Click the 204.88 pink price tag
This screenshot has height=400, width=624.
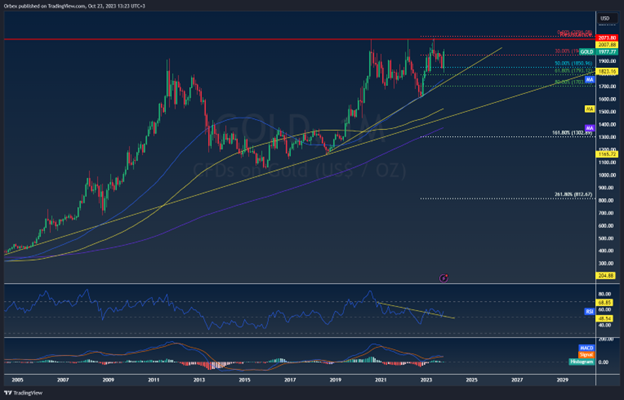click(605, 276)
